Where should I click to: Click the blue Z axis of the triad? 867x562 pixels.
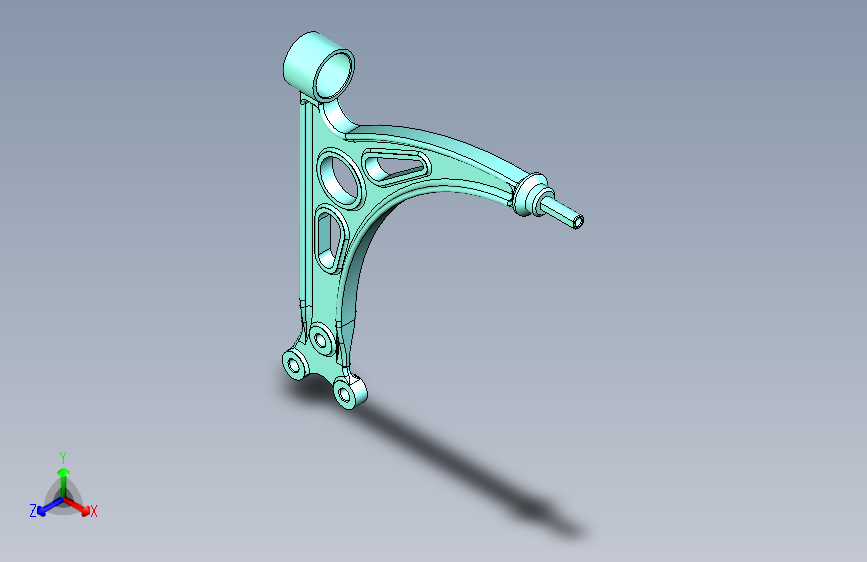click(x=51, y=506)
